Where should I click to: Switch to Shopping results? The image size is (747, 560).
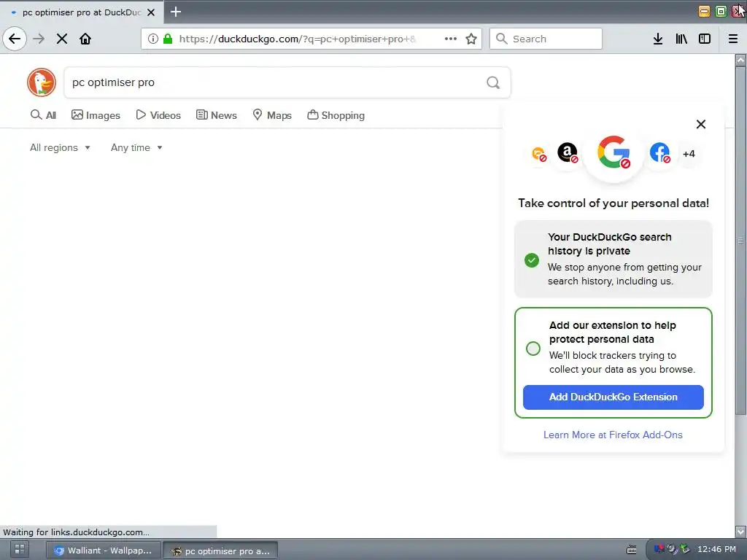tap(336, 115)
